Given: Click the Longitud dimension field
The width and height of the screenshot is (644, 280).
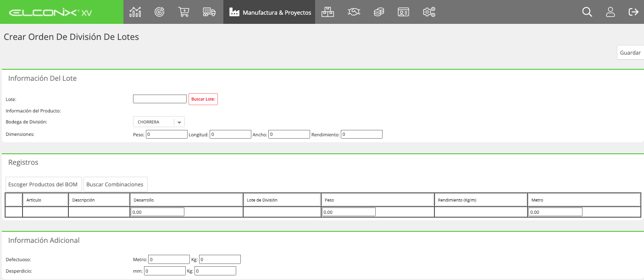Looking at the screenshot, I should pos(230,134).
